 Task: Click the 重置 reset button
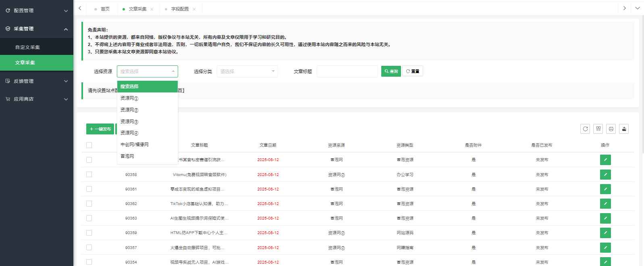click(x=413, y=71)
